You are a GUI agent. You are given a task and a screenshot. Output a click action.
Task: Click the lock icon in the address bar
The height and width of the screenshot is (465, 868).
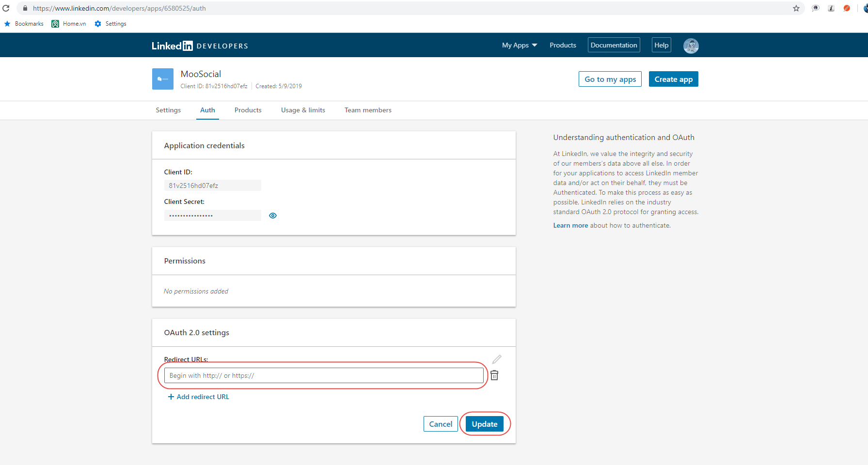click(x=25, y=8)
